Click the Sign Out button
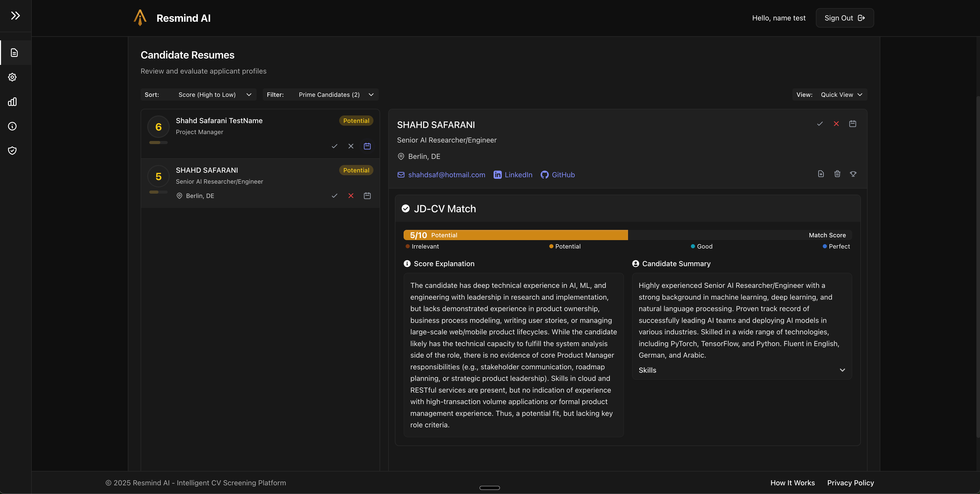 tap(845, 18)
